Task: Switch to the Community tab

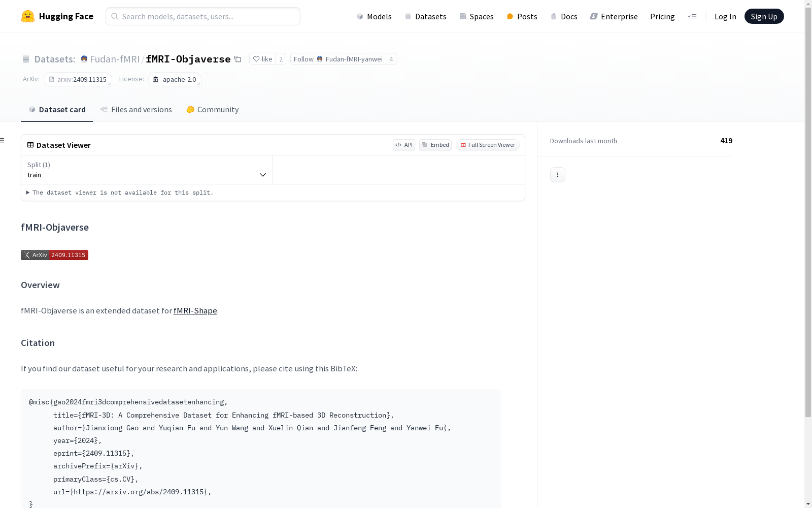Action: pos(212,110)
